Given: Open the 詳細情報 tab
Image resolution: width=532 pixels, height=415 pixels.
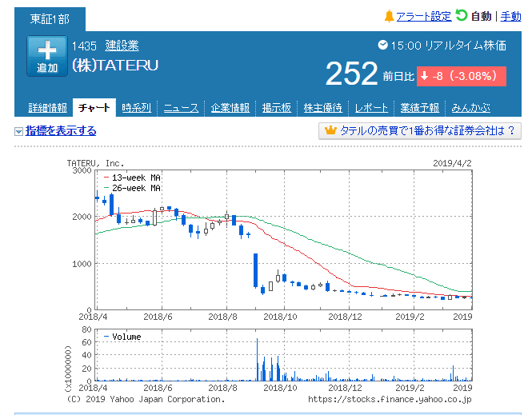Looking at the screenshot, I should click(x=47, y=108).
